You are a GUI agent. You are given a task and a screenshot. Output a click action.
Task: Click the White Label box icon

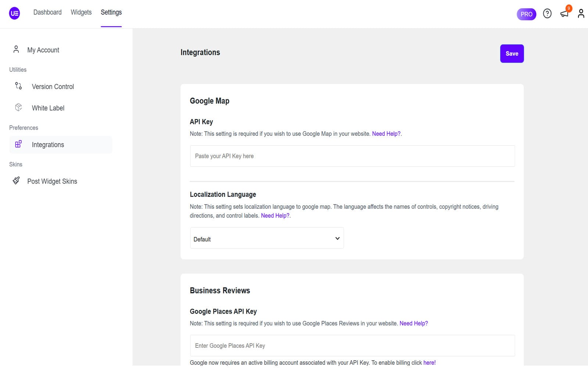(x=18, y=107)
